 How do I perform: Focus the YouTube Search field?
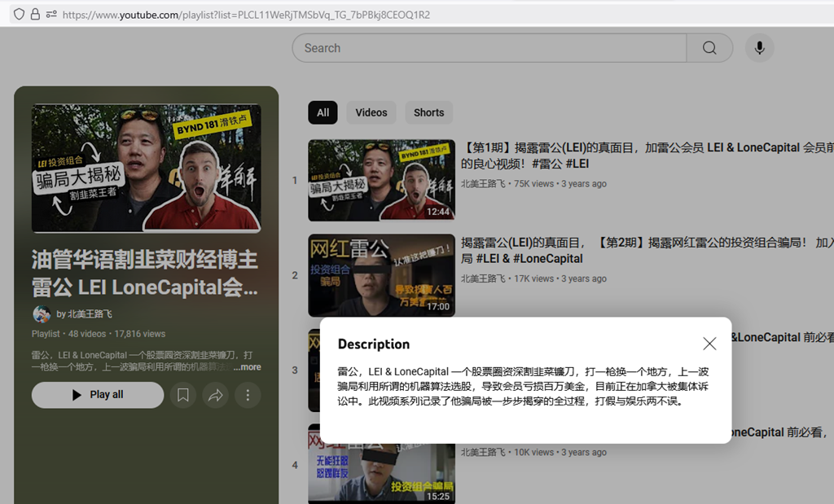coord(489,48)
